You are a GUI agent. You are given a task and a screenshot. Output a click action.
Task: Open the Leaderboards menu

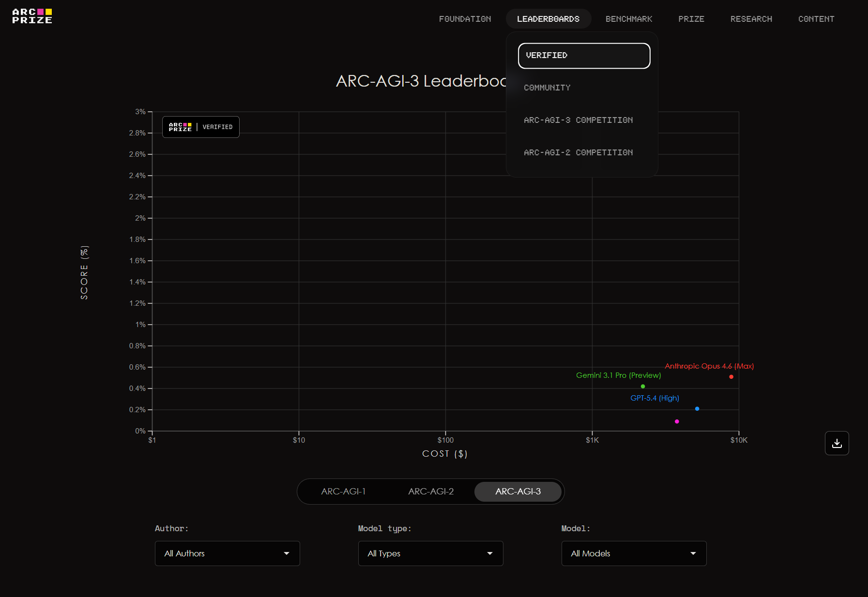click(548, 19)
